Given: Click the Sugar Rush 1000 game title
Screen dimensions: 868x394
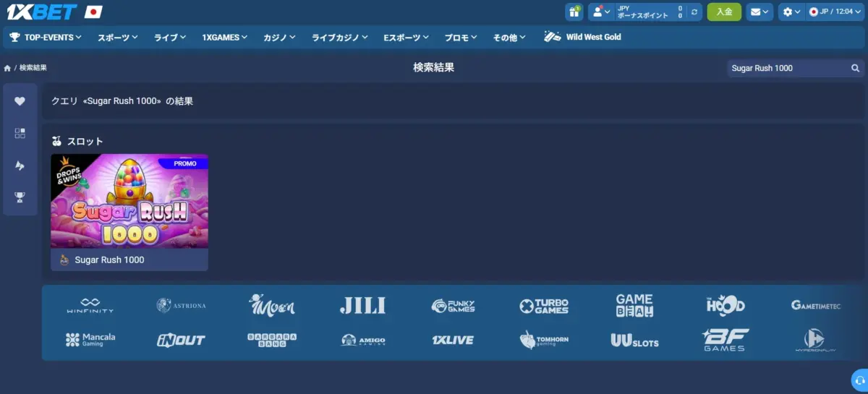Looking at the screenshot, I should pos(109,260).
